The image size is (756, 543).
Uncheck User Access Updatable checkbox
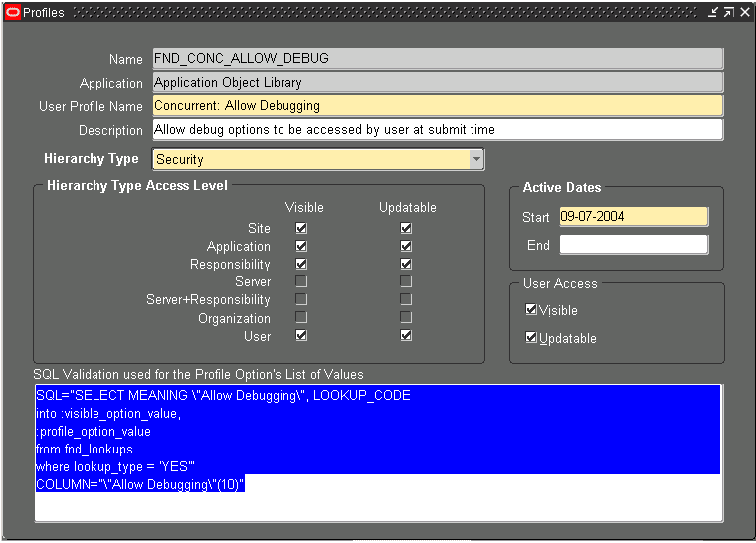pos(531,338)
